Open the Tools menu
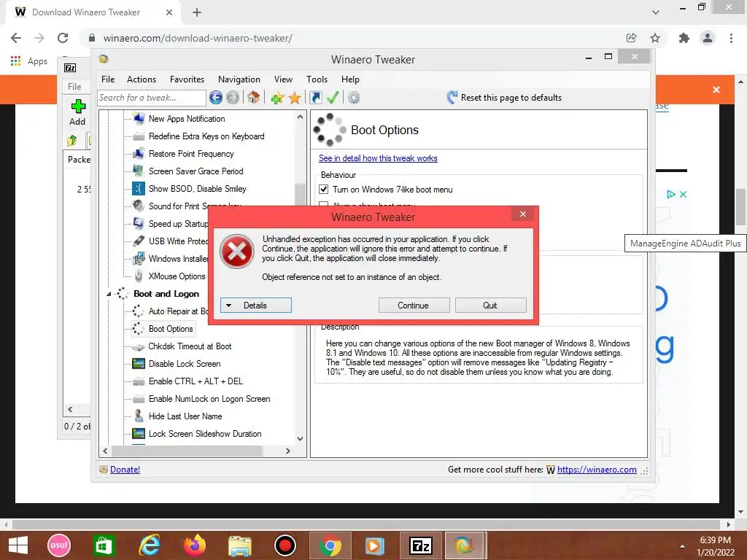Screen dimensions: 747x560 click(x=317, y=79)
